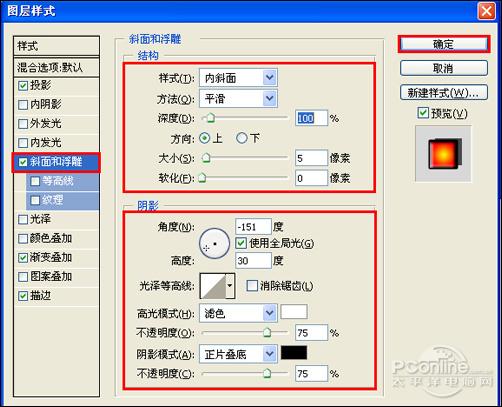Open the 样式(T) dropdown showing 内斜面

[238, 78]
